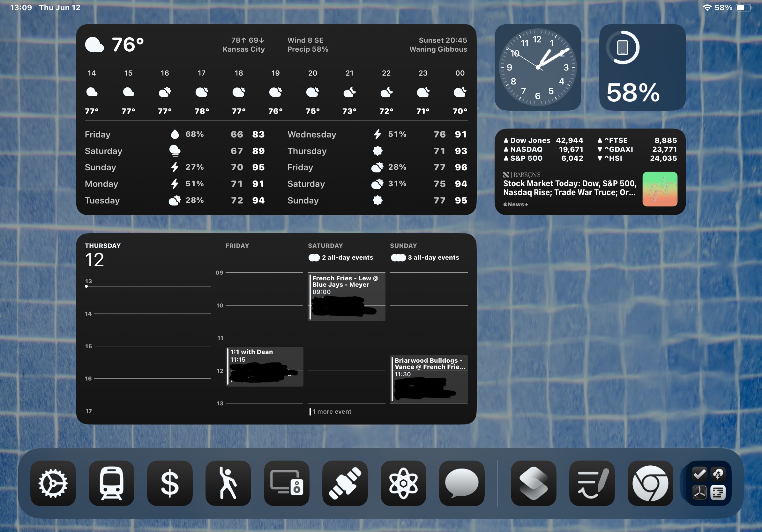This screenshot has width=762, height=532.
Task: Open the S&P 500 quote
Action: coord(543,158)
